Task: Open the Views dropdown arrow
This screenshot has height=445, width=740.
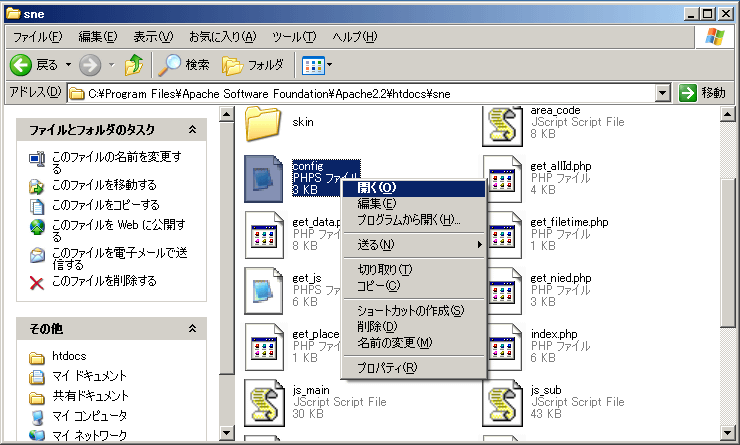Action: [329, 65]
